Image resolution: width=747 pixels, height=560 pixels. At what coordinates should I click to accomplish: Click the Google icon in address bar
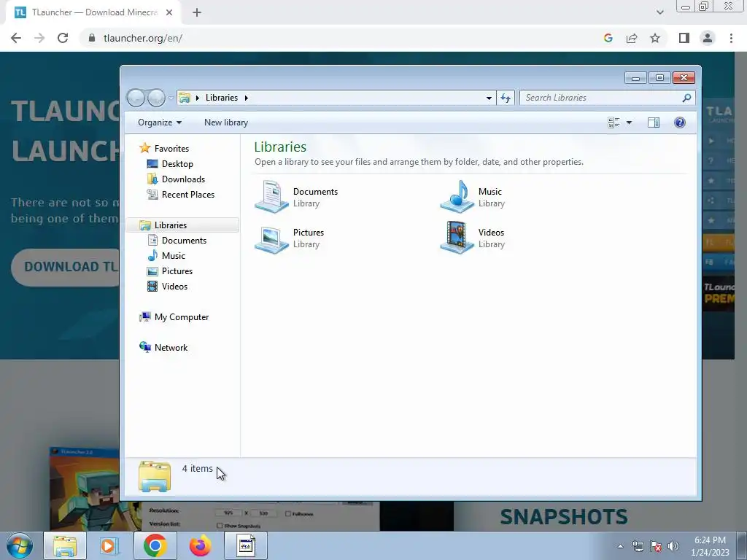pyautogui.click(x=608, y=38)
